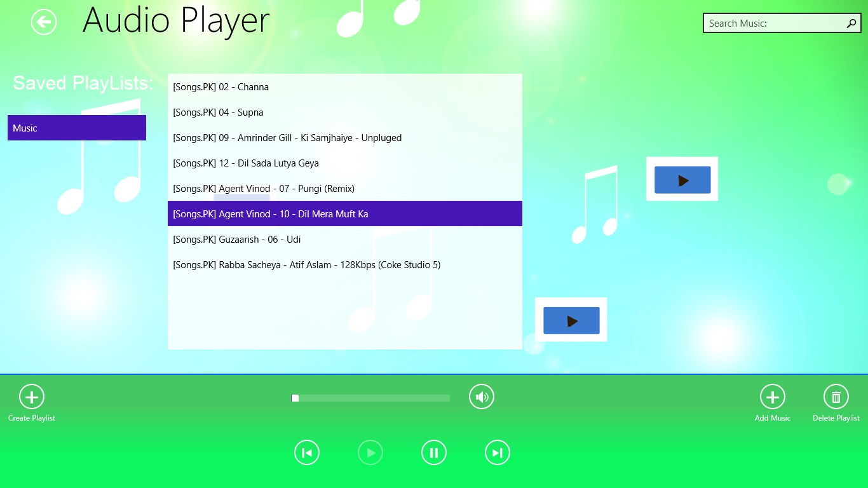868x488 pixels.
Task: Click the search magnifier icon
Action: (851, 23)
